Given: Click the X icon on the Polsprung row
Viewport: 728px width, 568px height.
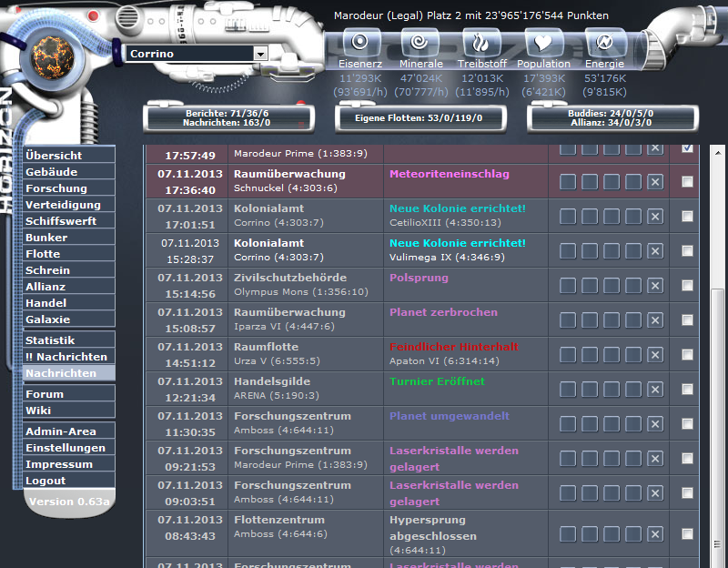Looking at the screenshot, I should pyautogui.click(x=654, y=285).
